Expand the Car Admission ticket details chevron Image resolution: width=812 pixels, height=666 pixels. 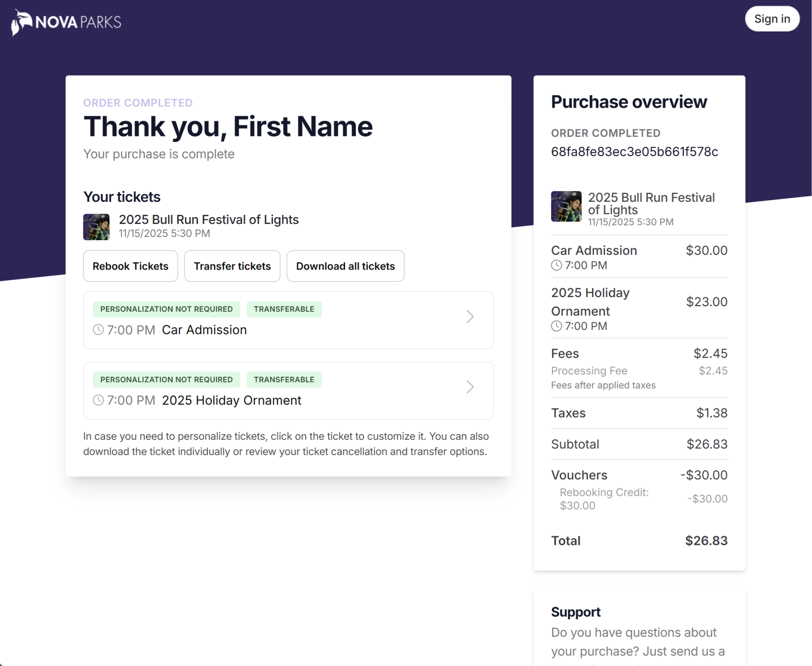[470, 317]
